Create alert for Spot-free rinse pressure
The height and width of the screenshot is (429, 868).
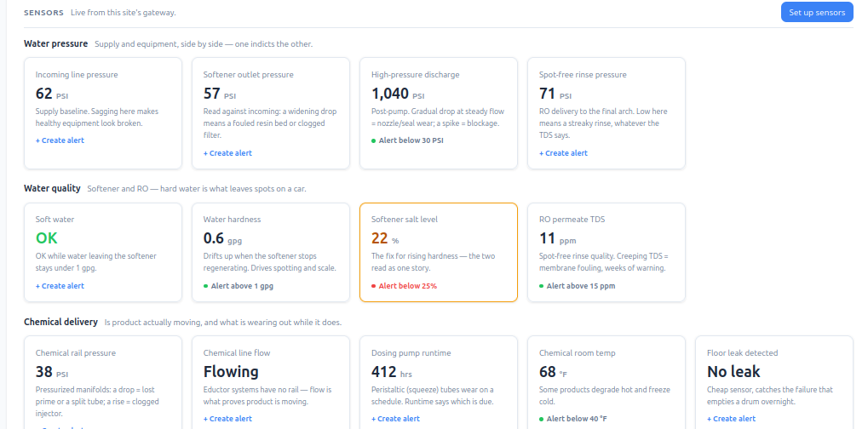pos(564,153)
